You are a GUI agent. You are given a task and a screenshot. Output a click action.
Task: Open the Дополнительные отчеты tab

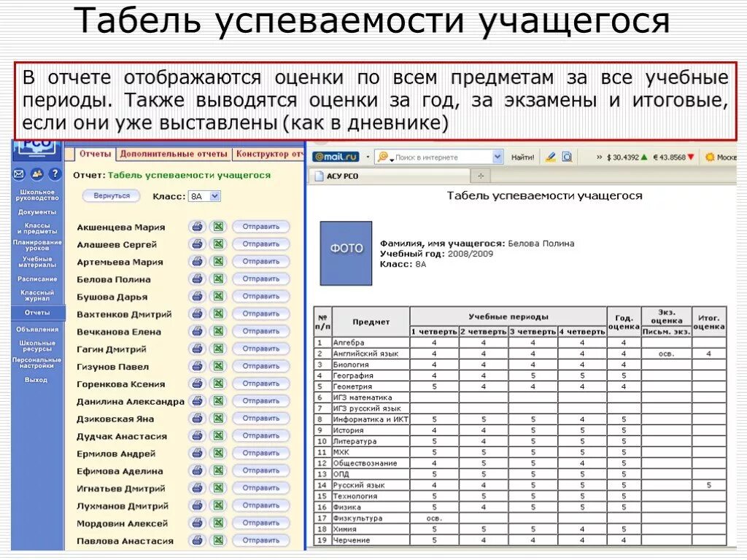point(174,154)
